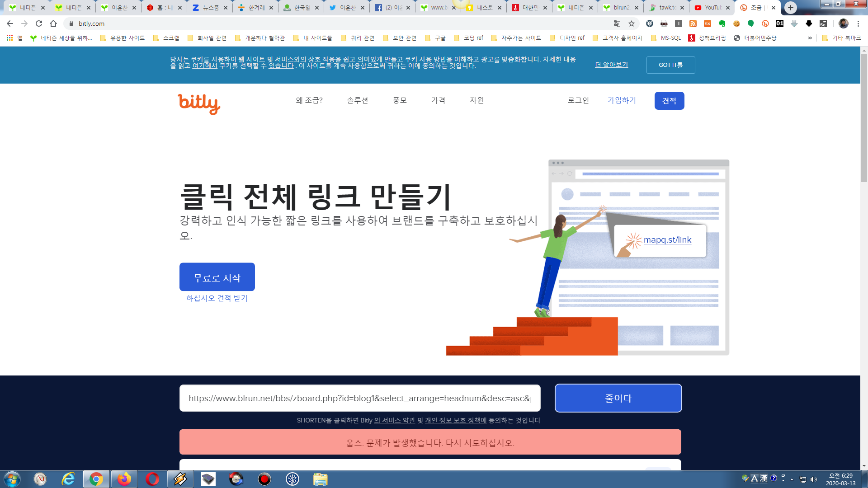Open Chrome's three-dot menu
Viewport: 868px width, 488px height.
point(858,23)
